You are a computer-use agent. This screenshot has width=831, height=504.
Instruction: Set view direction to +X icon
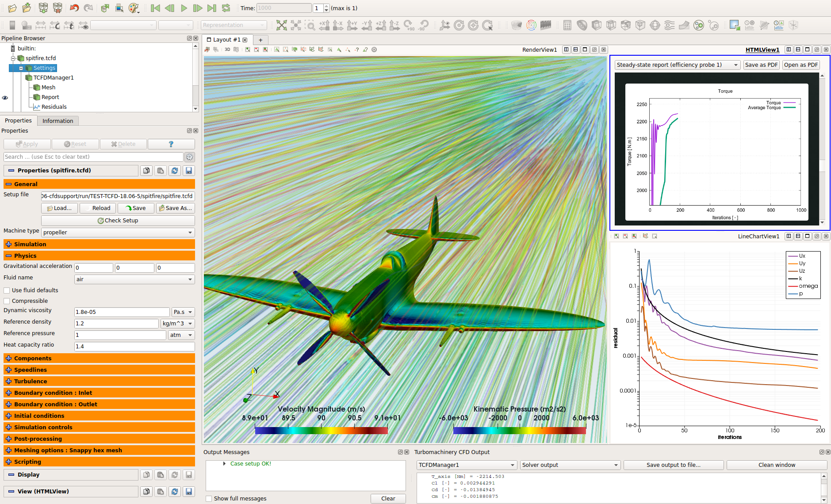[324, 25]
